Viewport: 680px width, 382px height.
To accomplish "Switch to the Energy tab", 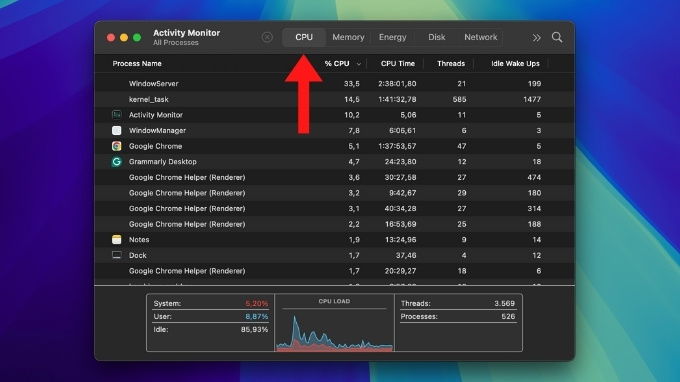I will [392, 37].
